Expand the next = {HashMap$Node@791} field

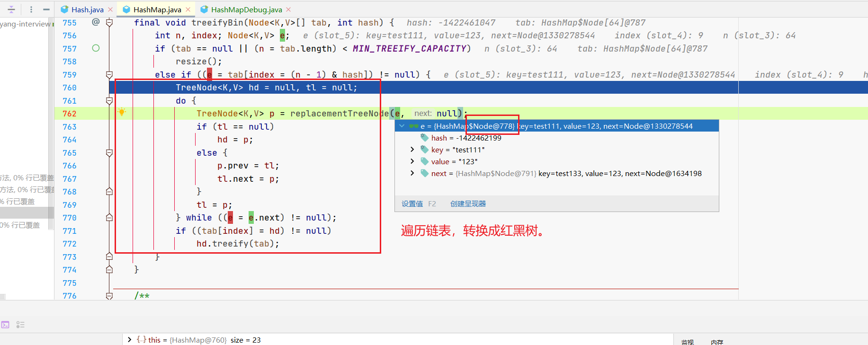coord(412,173)
